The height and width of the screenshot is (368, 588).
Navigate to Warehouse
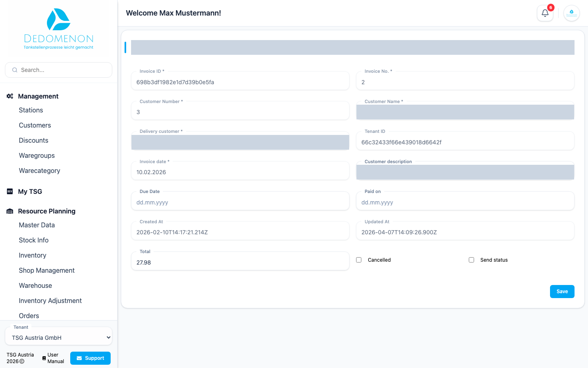[36, 285]
